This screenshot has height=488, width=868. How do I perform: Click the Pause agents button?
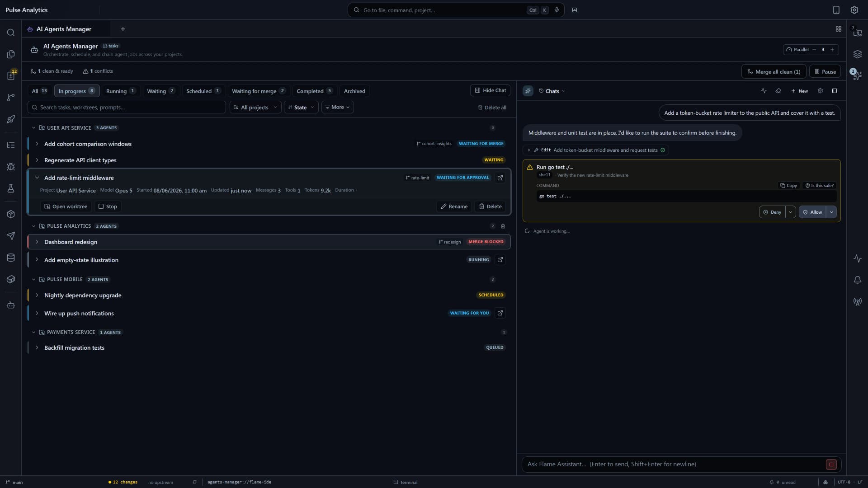pyautogui.click(x=825, y=71)
